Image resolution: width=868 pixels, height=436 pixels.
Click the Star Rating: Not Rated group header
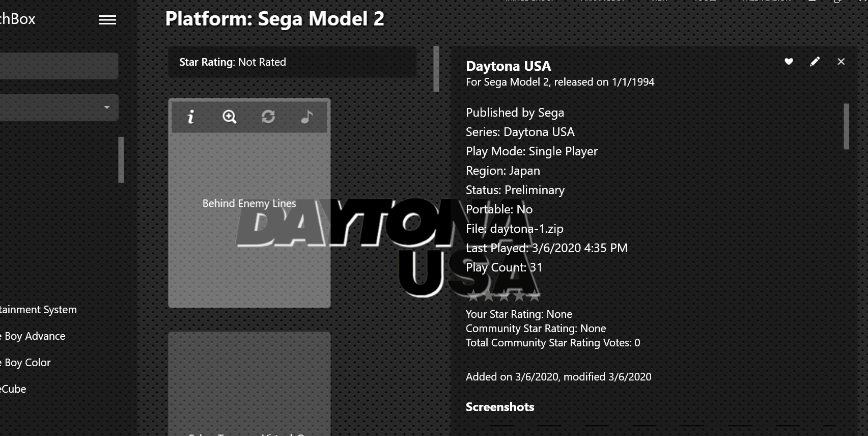point(292,62)
